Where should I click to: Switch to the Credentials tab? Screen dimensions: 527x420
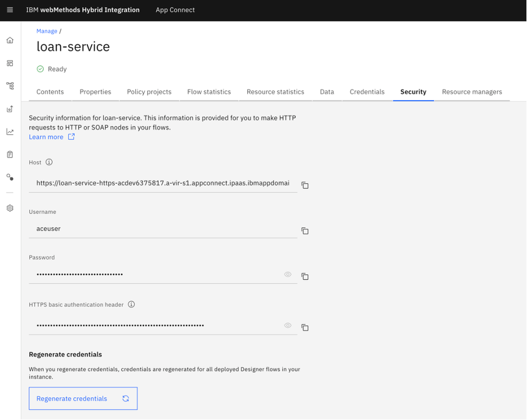point(367,92)
